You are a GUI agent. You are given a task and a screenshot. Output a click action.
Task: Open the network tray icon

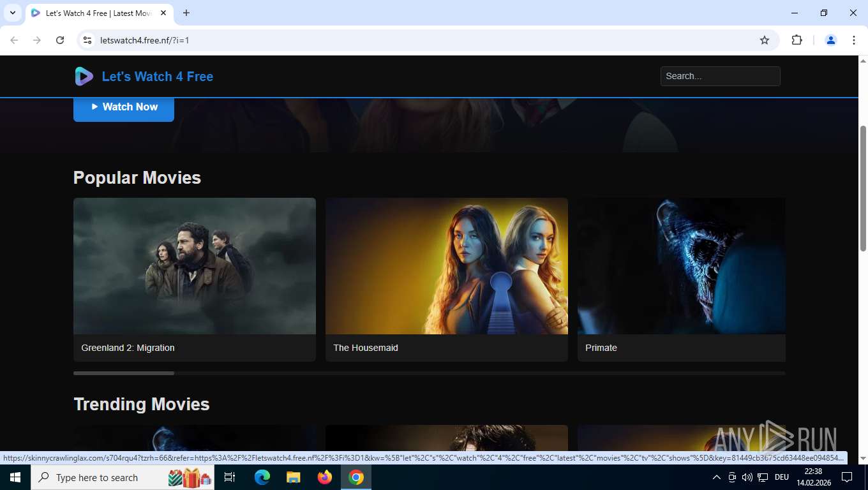click(x=763, y=477)
